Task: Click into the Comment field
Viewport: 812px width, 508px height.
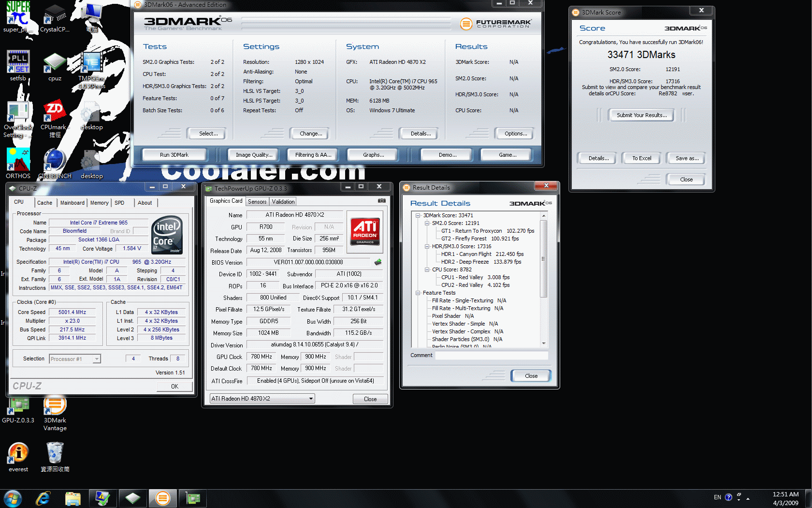Action: click(x=492, y=355)
